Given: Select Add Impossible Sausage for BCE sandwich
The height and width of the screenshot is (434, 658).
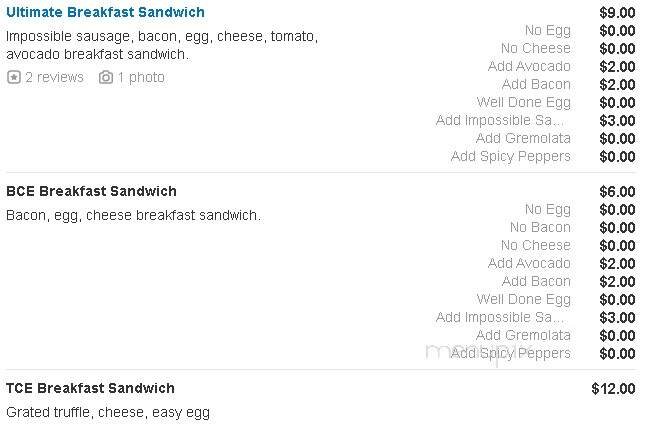Looking at the screenshot, I should [x=503, y=317].
